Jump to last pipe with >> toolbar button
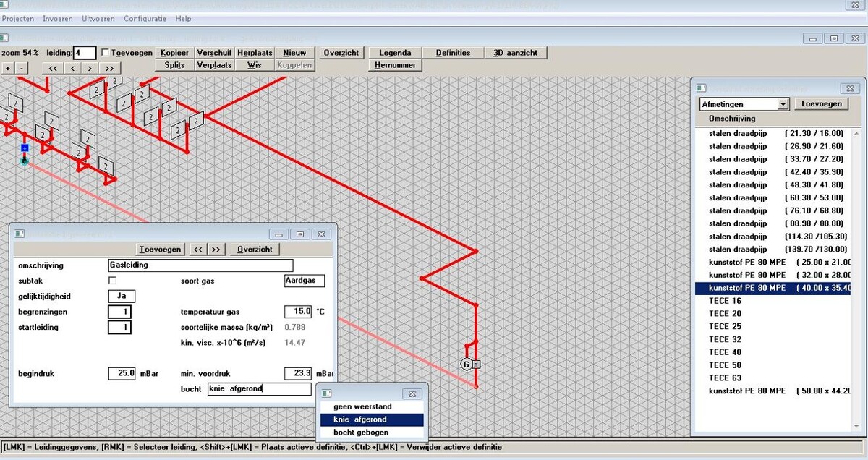The height and width of the screenshot is (460, 868). tap(110, 68)
